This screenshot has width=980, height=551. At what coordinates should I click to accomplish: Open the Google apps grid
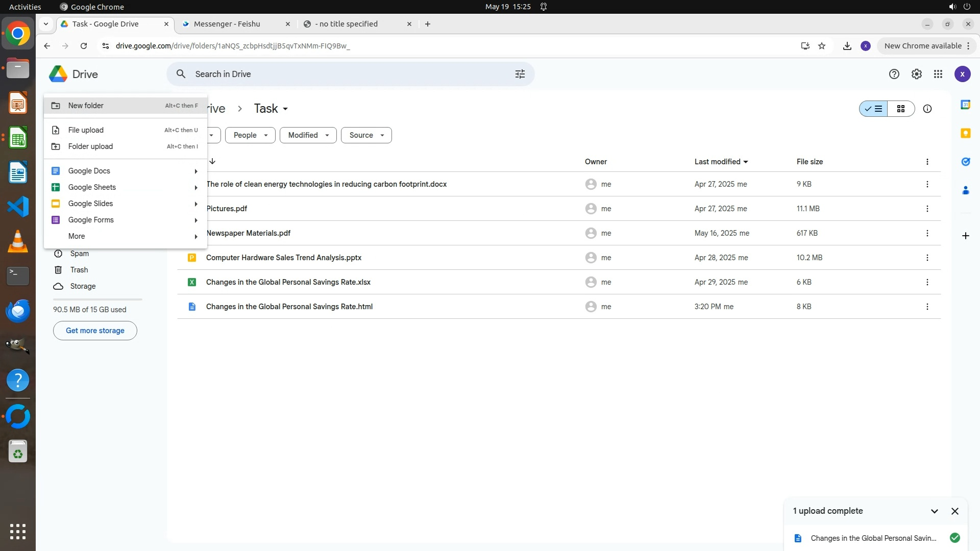coord(938,74)
